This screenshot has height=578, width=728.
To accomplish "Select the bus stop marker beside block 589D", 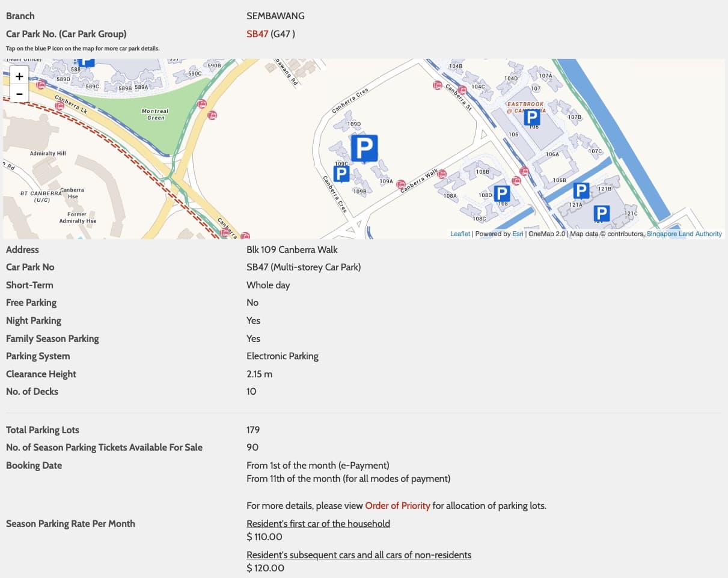I will [41, 85].
